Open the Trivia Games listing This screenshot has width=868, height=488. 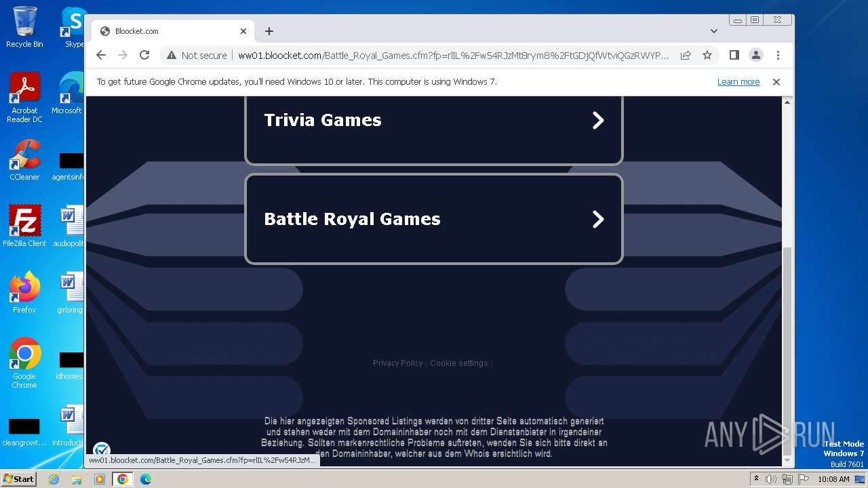[434, 129]
